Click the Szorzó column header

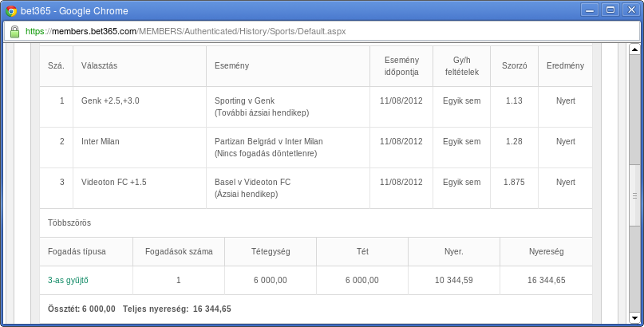pos(514,65)
